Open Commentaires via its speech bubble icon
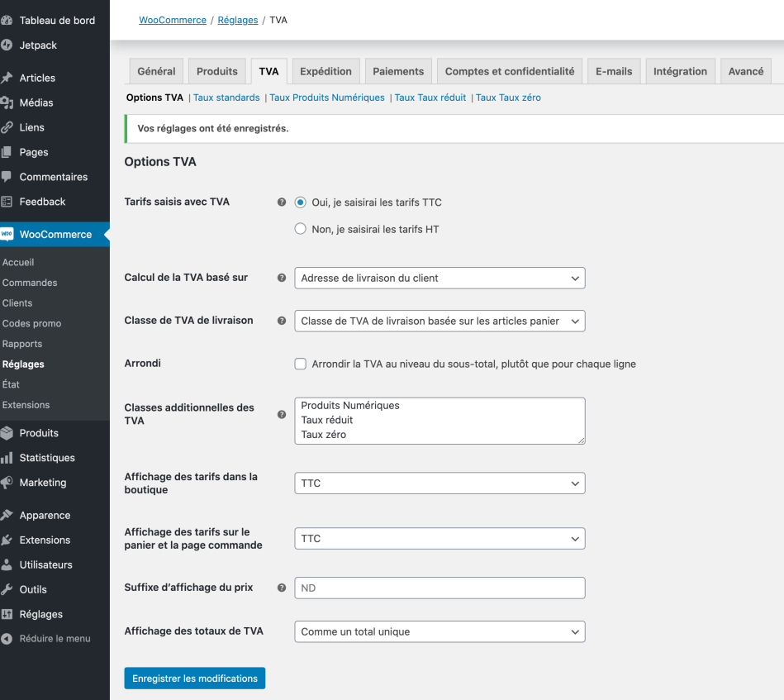The image size is (784, 700). coord(7,177)
